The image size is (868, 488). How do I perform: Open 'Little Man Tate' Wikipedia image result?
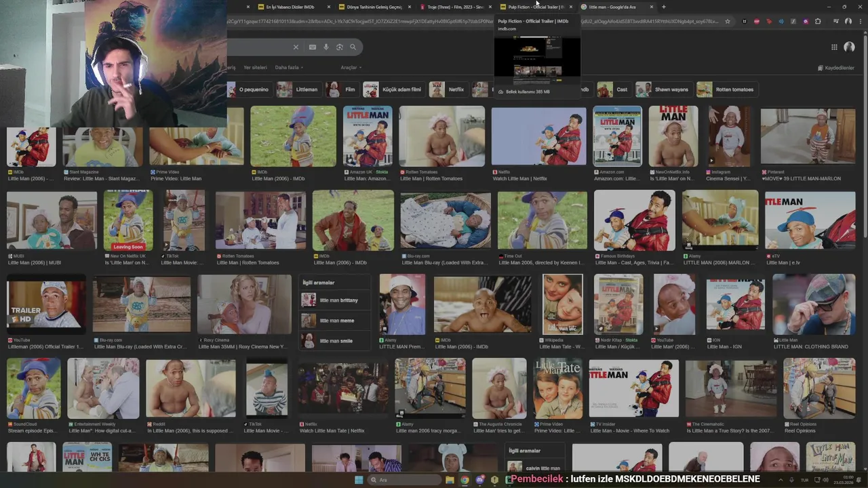pyautogui.click(x=562, y=304)
